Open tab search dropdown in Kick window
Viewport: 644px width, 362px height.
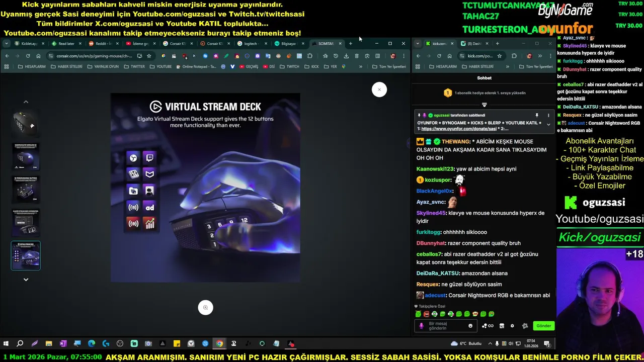pyautogui.click(x=418, y=44)
